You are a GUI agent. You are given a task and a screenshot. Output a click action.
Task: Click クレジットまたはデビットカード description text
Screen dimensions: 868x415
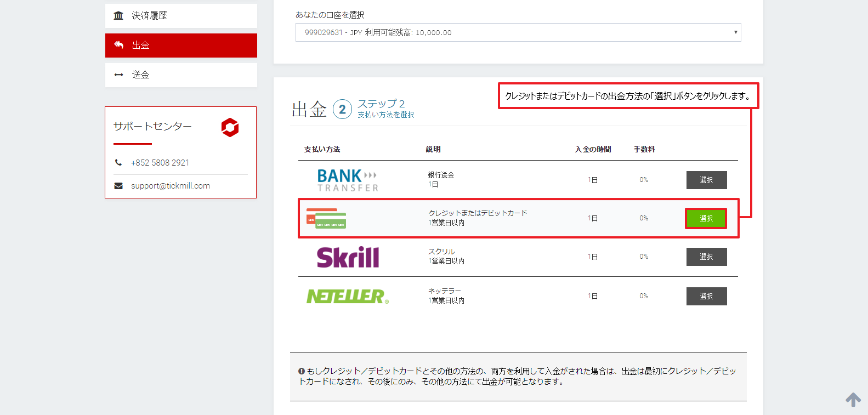tap(478, 213)
